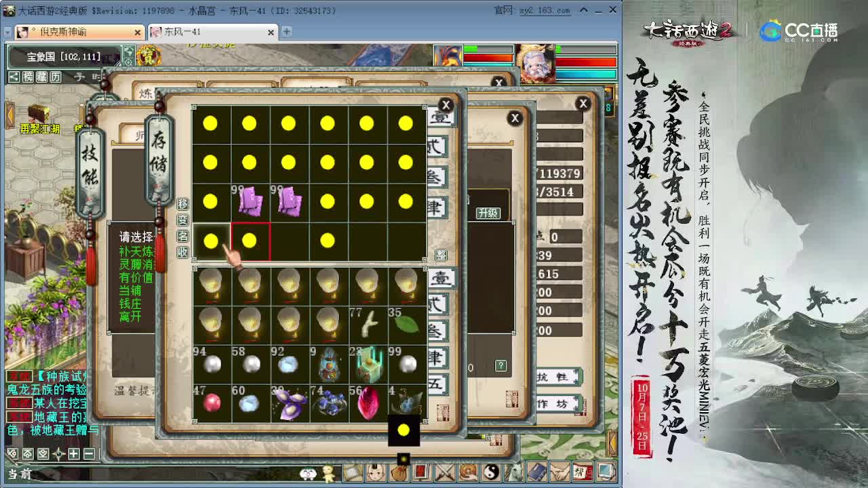The height and width of the screenshot is (488, 868).
Task: Open the 作坊 workshop button
Action: [x=557, y=403]
